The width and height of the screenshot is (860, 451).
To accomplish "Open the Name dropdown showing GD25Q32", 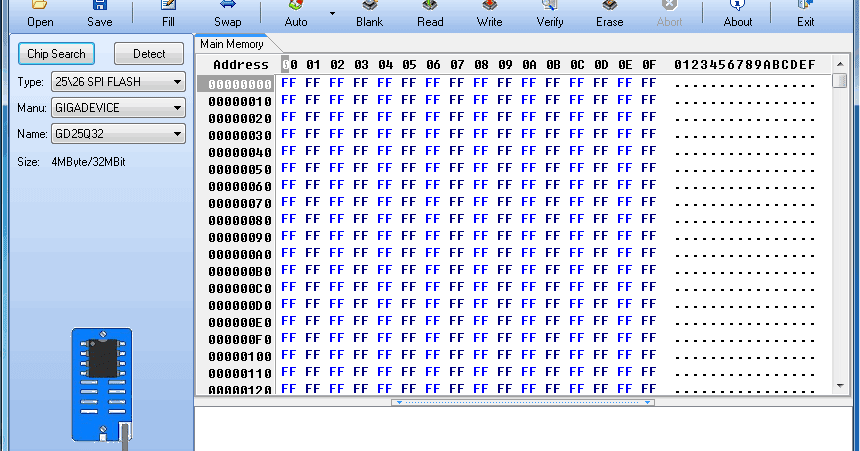I will (118, 134).
